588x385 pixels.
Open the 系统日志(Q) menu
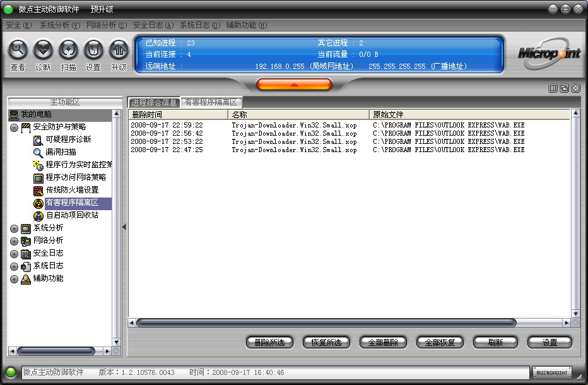[x=200, y=25]
